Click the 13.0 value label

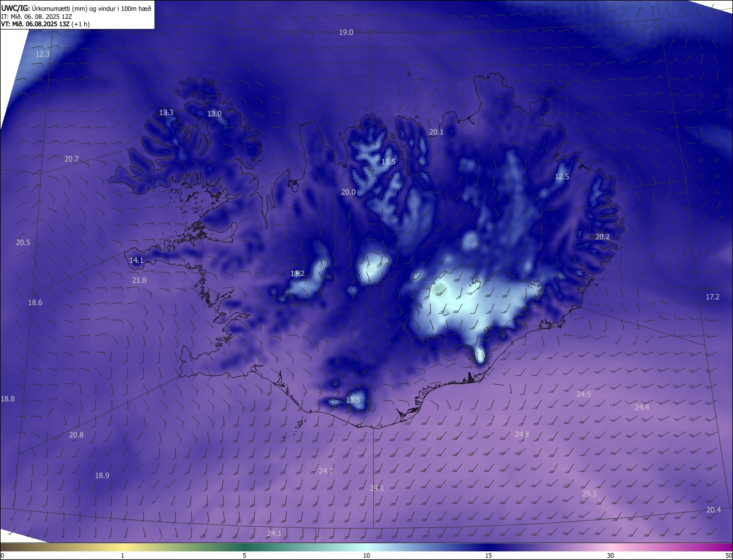tap(214, 114)
